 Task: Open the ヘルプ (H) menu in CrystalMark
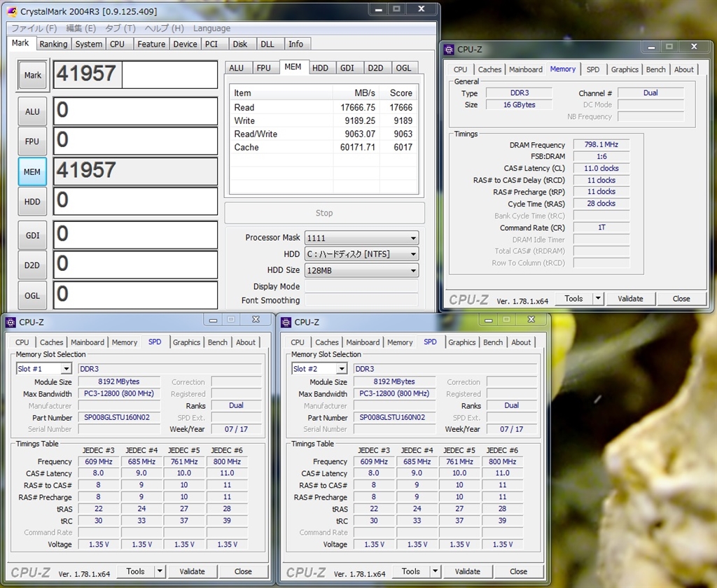(164, 28)
